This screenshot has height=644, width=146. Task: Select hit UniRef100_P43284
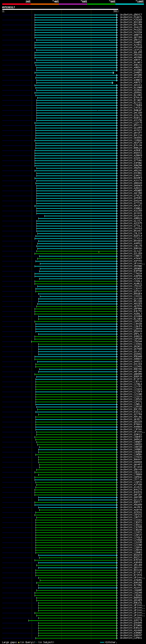pos(131,32)
